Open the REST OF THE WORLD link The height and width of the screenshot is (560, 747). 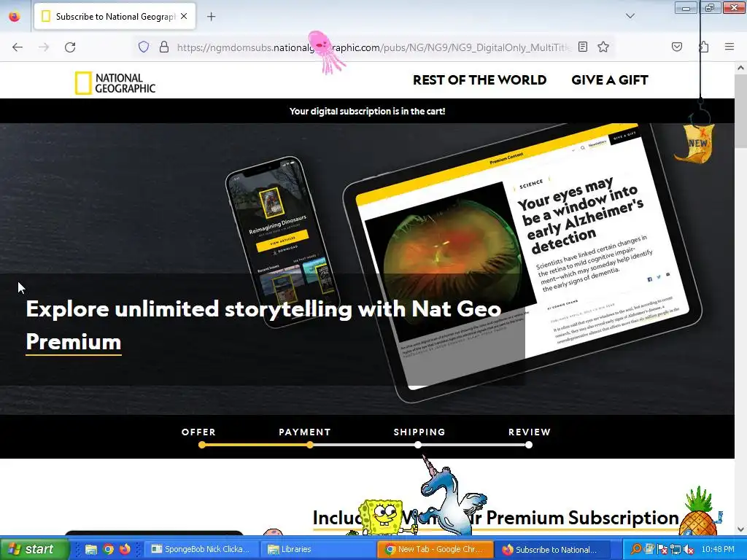pyautogui.click(x=480, y=80)
